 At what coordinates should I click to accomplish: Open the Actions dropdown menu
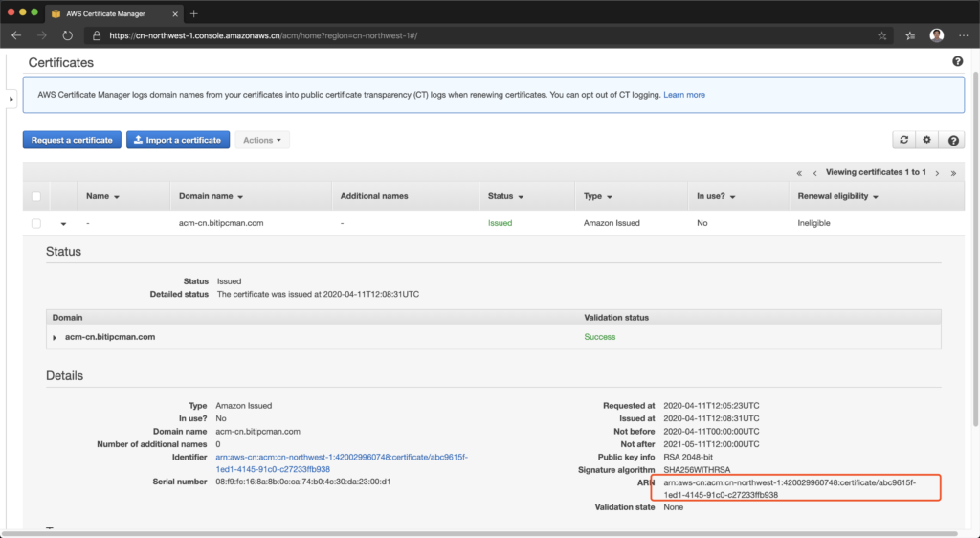(261, 140)
